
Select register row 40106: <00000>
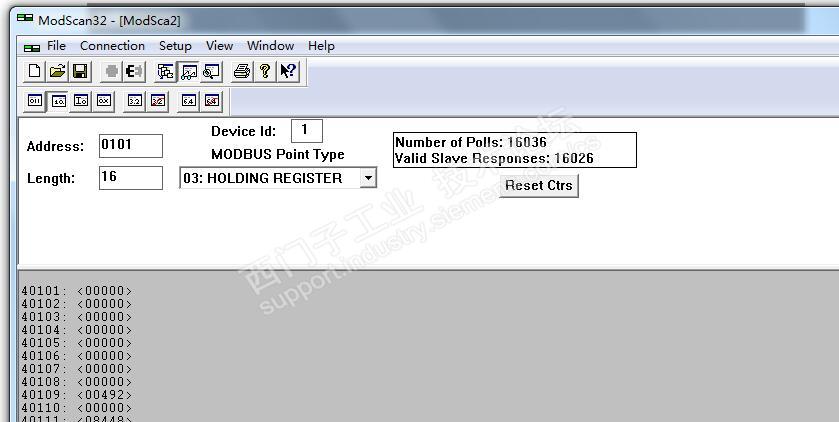click(x=77, y=356)
